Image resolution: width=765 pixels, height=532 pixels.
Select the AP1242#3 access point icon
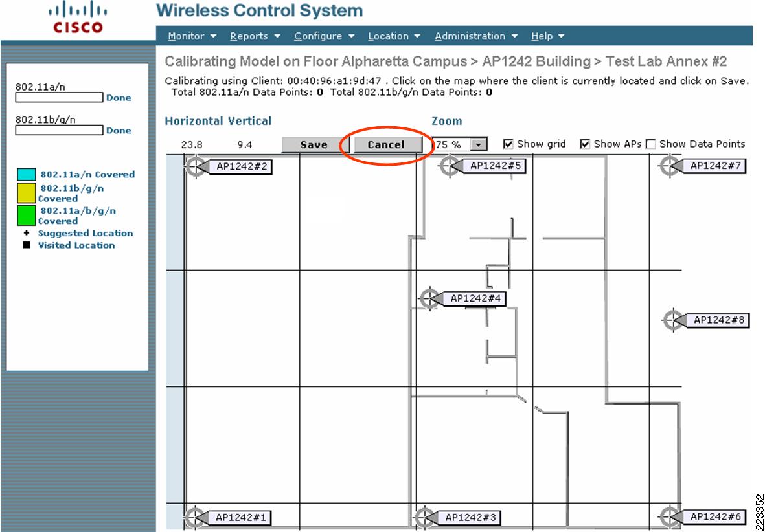424,517
